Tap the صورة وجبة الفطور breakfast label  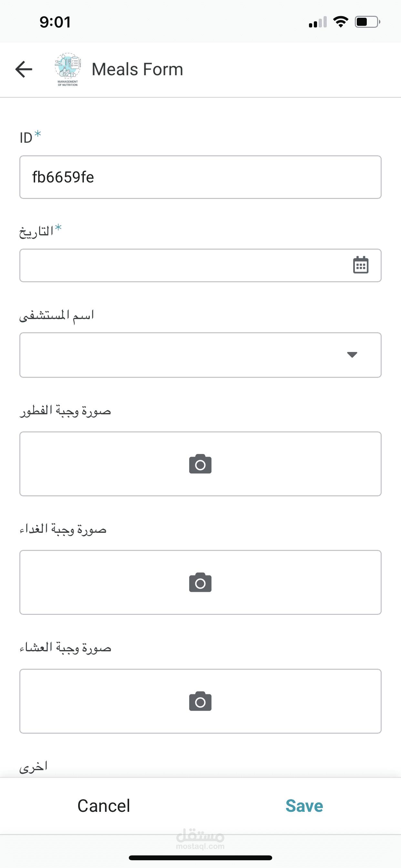65,411
